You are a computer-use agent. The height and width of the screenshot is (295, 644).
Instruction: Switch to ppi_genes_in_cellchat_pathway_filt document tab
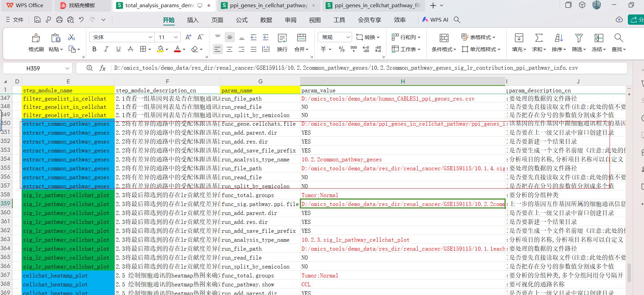(373, 5)
